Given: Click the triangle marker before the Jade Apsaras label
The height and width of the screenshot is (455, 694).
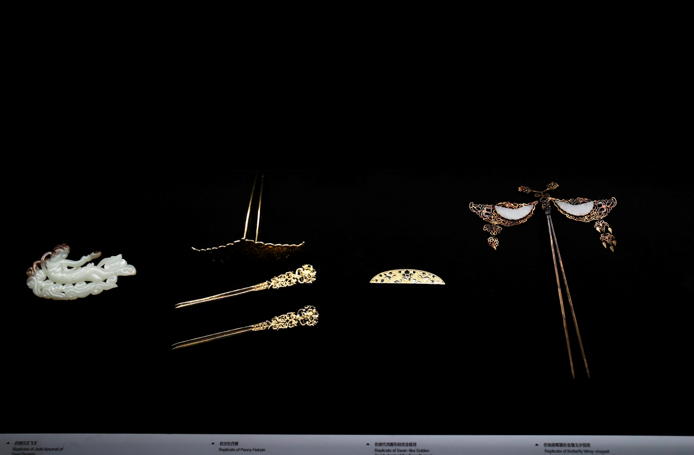Looking at the screenshot, I should [8, 442].
